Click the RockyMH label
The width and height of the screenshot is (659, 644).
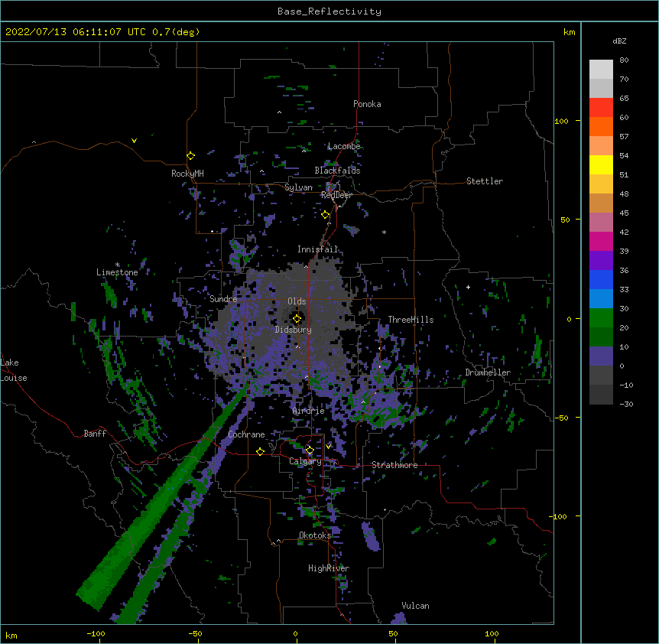coord(187,174)
